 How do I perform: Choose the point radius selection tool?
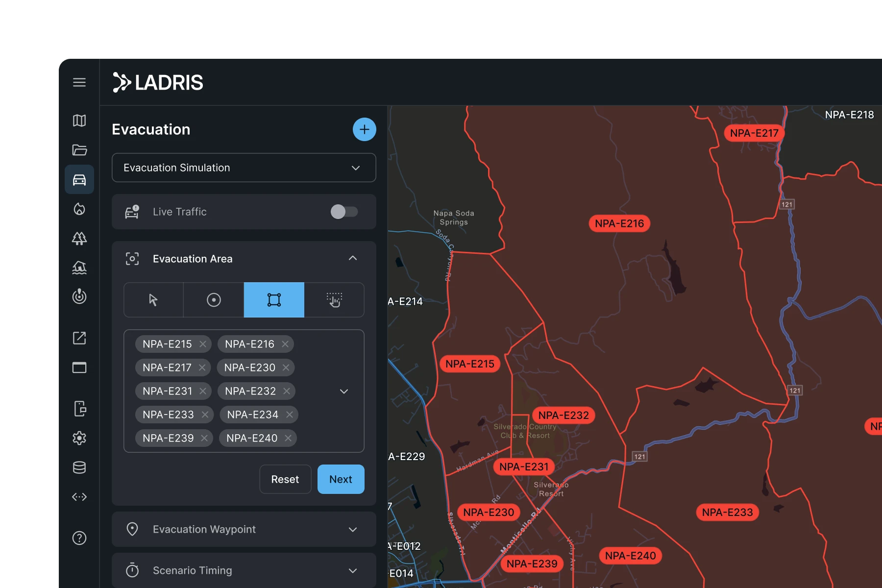coord(213,300)
